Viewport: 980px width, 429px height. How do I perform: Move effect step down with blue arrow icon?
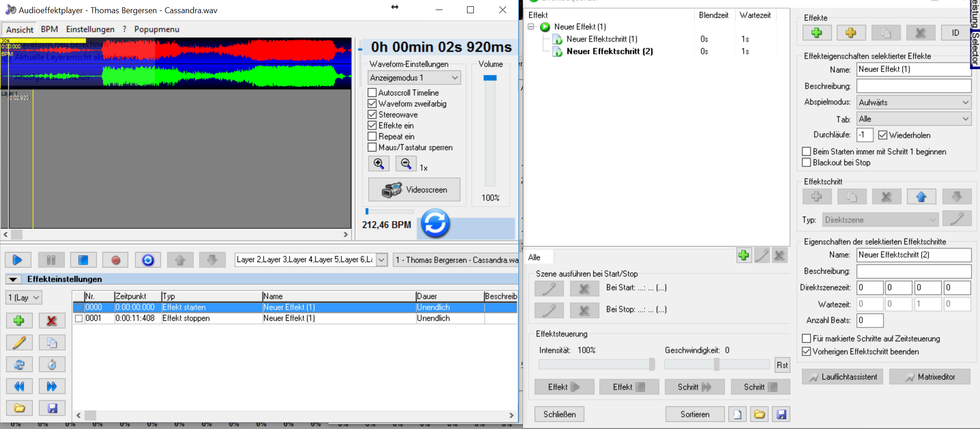957,196
